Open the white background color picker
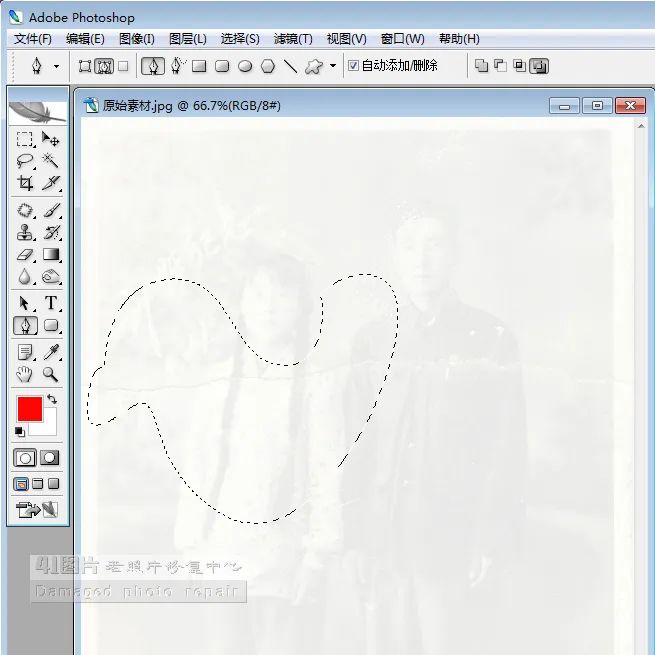 (48, 427)
